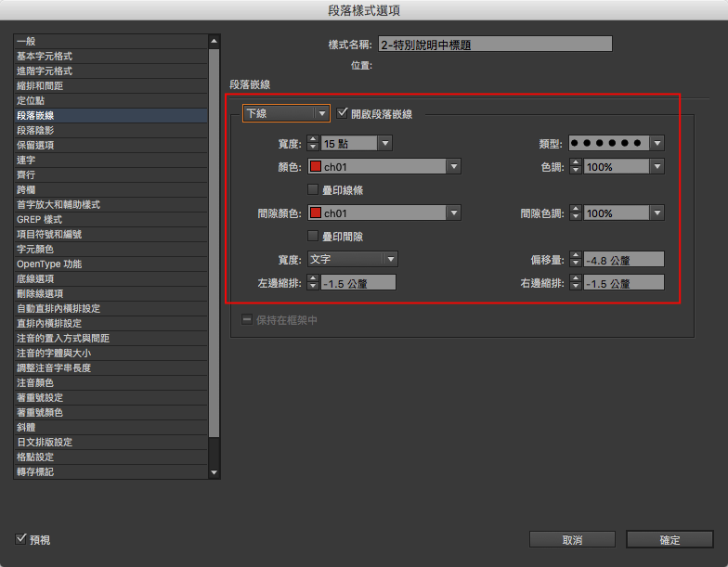Click the 色調 100% value field
The image size is (728, 567).
(617, 166)
